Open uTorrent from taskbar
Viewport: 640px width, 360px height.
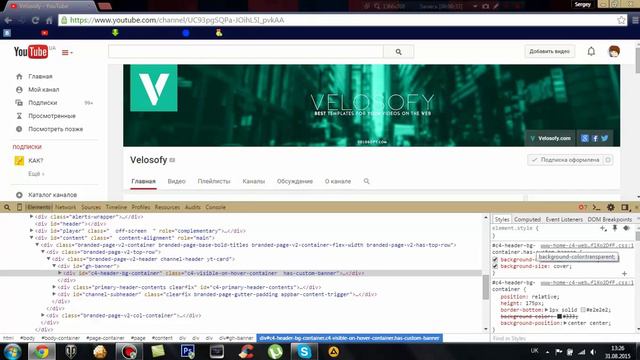pos(276,351)
